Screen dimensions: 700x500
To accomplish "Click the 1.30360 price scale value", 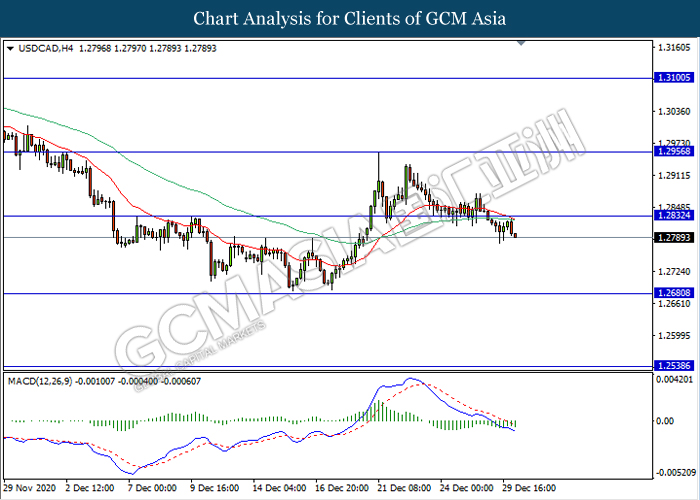I will [x=674, y=111].
